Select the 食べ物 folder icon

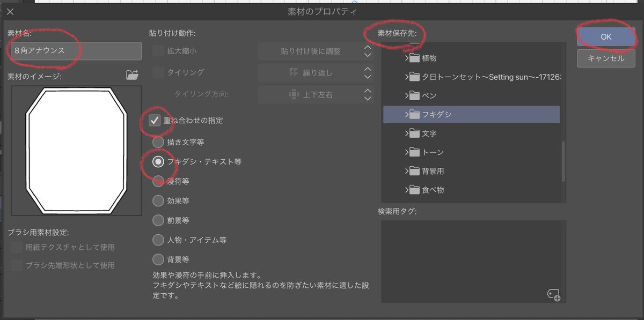click(414, 190)
